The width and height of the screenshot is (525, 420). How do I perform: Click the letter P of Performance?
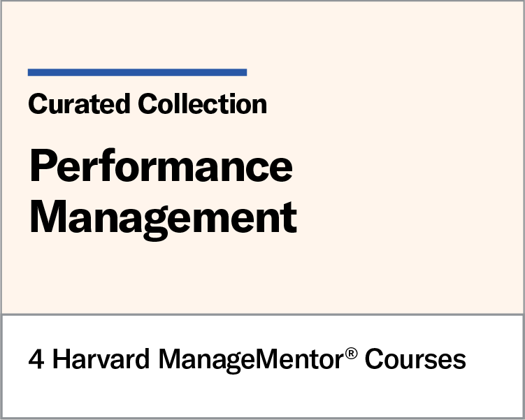tap(42, 166)
